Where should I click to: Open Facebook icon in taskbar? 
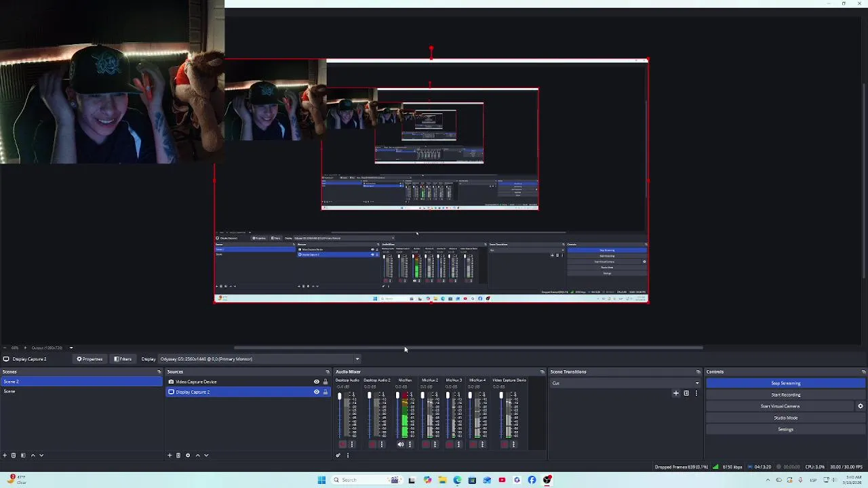pyautogui.click(x=532, y=480)
